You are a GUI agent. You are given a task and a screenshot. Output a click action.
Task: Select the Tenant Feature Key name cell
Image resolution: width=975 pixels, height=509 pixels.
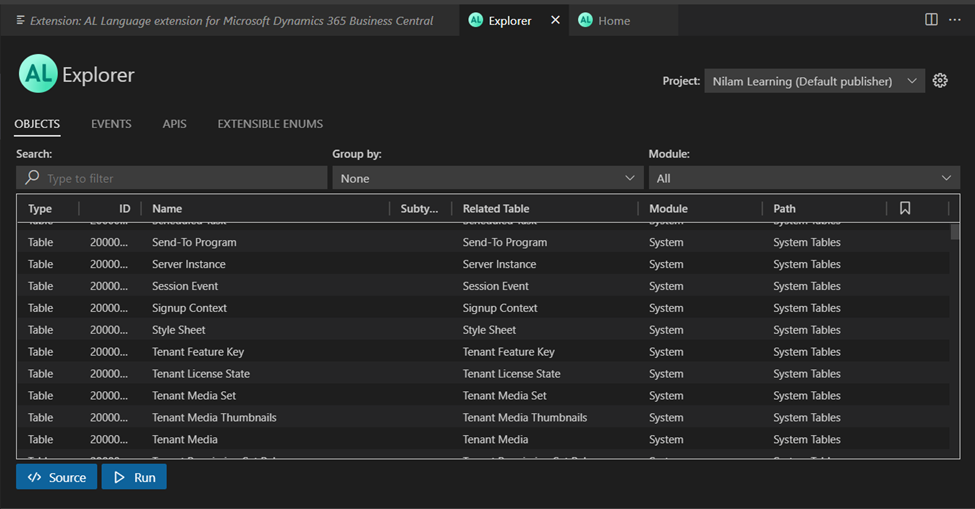click(x=198, y=352)
